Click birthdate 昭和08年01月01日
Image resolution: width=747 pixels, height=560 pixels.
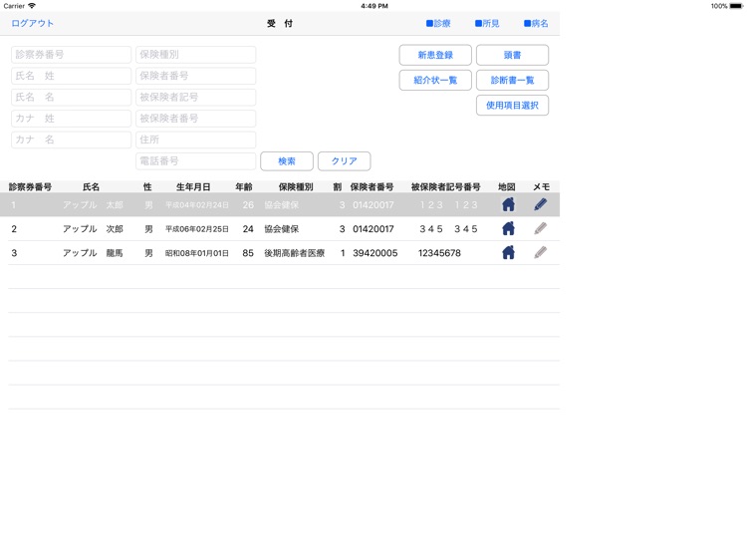[x=197, y=253]
